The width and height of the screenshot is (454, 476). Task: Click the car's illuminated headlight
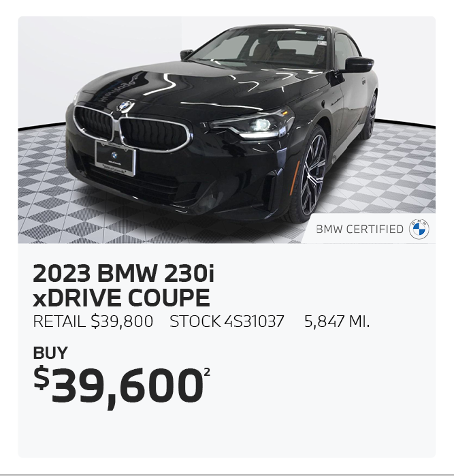click(253, 125)
